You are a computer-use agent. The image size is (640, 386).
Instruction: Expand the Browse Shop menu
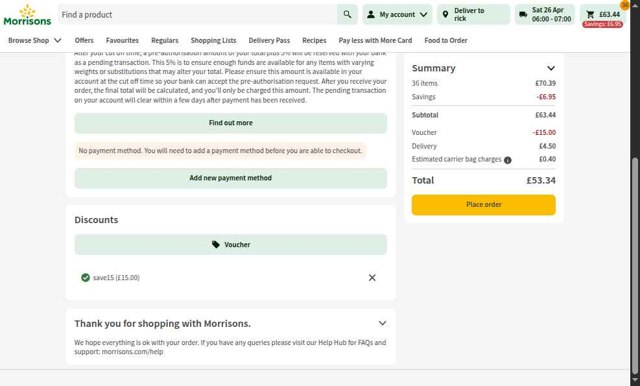click(35, 40)
